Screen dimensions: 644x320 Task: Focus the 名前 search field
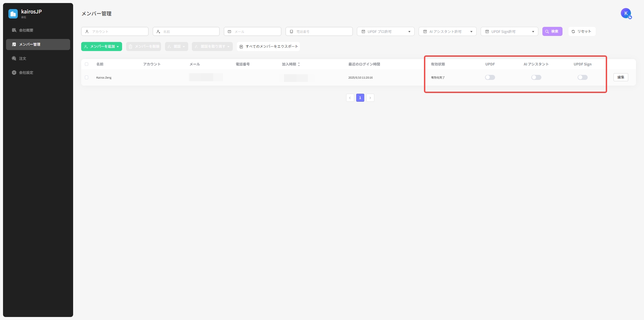[x=186, y=32]
